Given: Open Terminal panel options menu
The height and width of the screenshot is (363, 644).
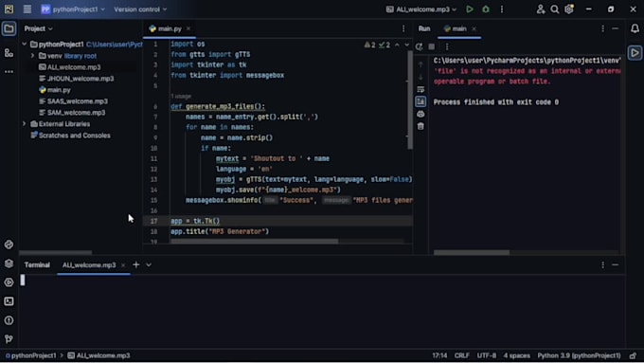Looking at the screenshot, I should (x=602, y=264).
